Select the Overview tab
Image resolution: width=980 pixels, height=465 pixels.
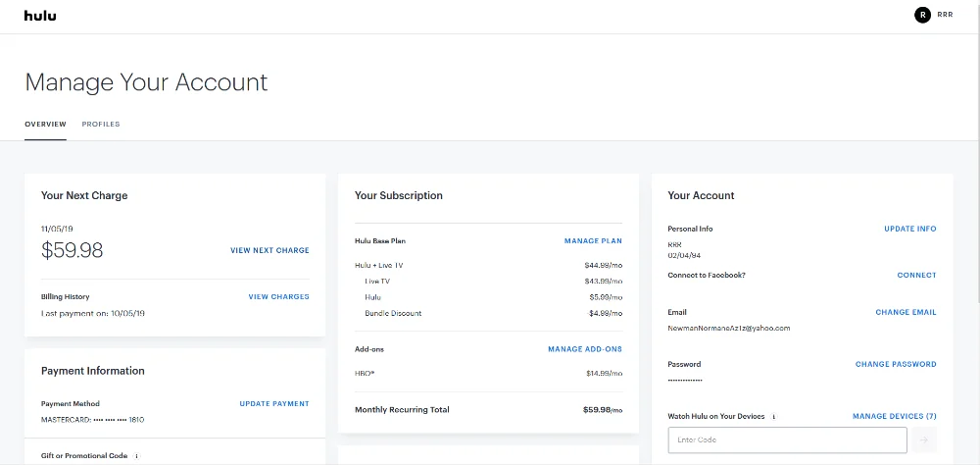45,124
